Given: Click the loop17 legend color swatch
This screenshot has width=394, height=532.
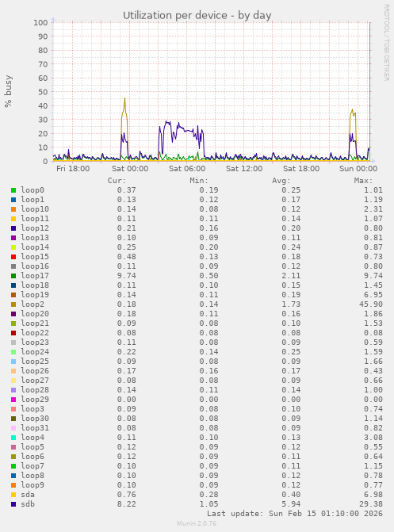Looking at the screenshot, I should click(x=13, y=276).
